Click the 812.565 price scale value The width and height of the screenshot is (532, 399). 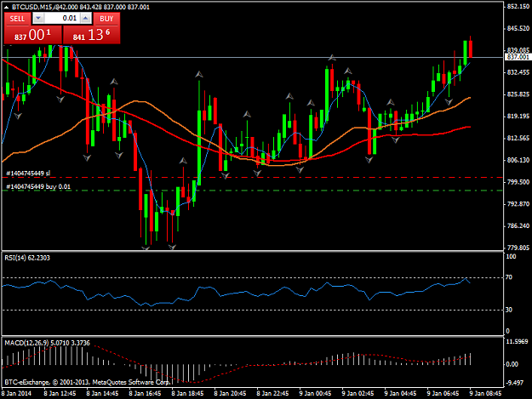[518, 139]
